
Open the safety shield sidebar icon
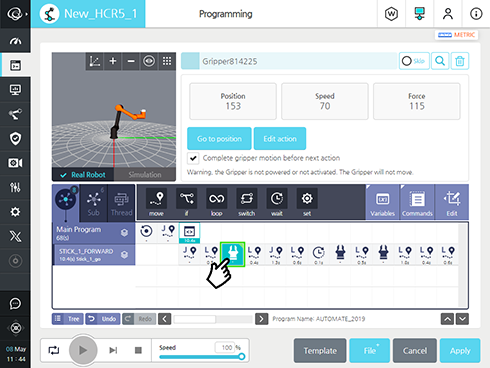click(15, 138)
